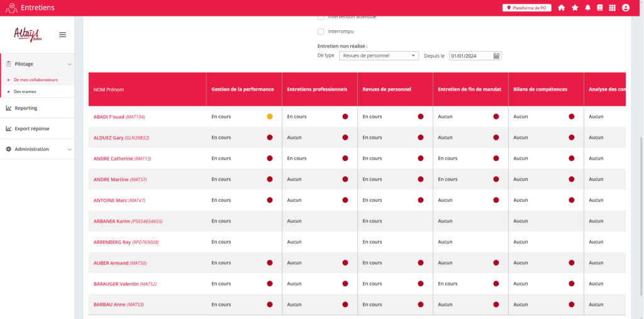644x319 pixels.
Task: Open the Revues de personnel dropdown
Action: click(379, 55)
